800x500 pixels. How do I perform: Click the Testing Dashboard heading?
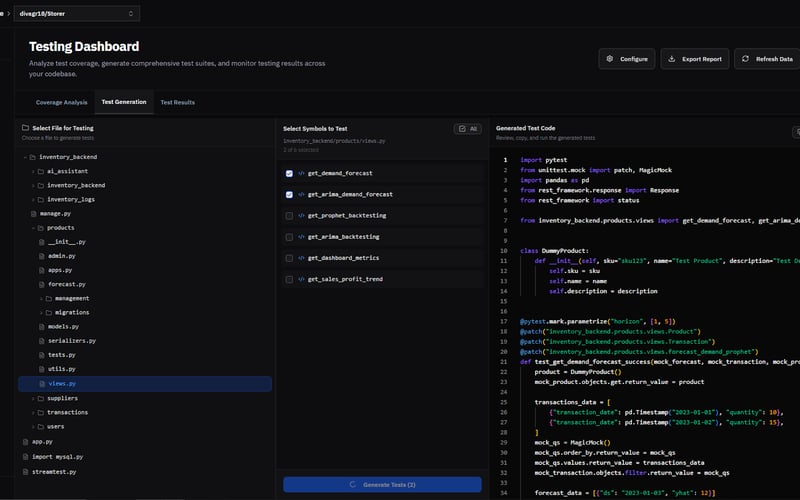pos(84,46)
